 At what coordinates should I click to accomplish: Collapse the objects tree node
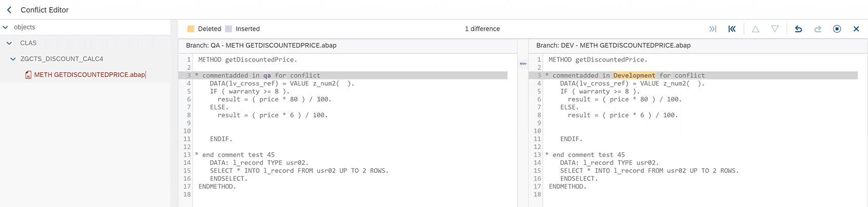pyautogui.click(x=6, y=27)
